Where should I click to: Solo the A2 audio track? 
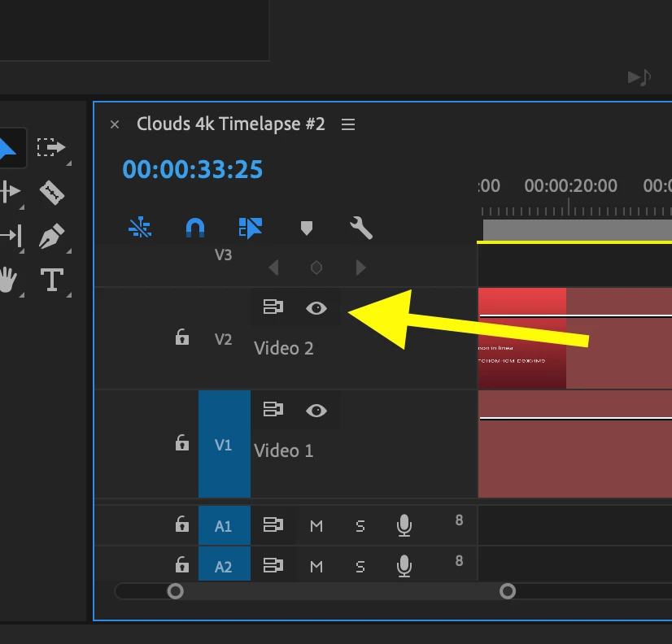pyautogui.click(x=360, y=567)
